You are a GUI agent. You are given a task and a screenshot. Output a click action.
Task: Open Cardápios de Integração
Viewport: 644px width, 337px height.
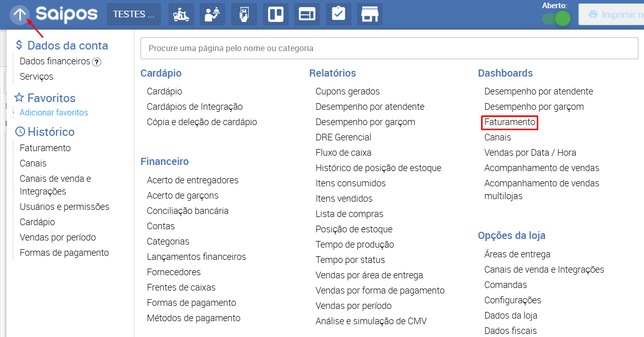click(195, 107)
